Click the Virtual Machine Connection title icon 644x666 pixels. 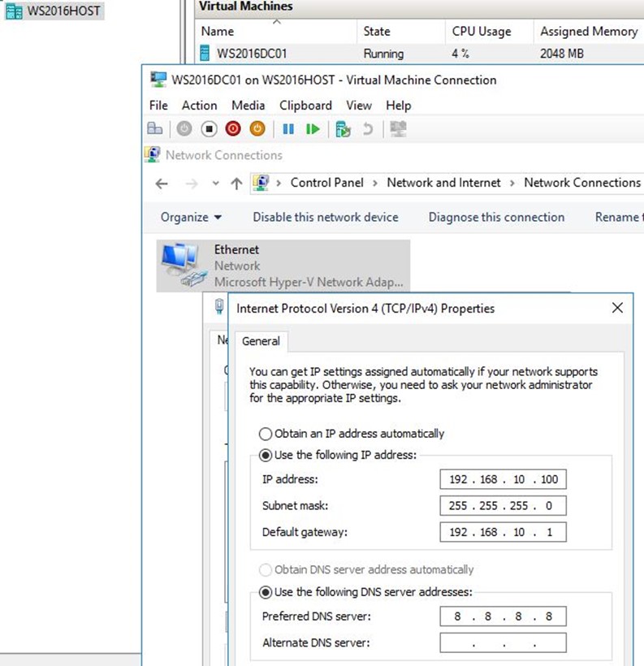[x=158, y=80]
